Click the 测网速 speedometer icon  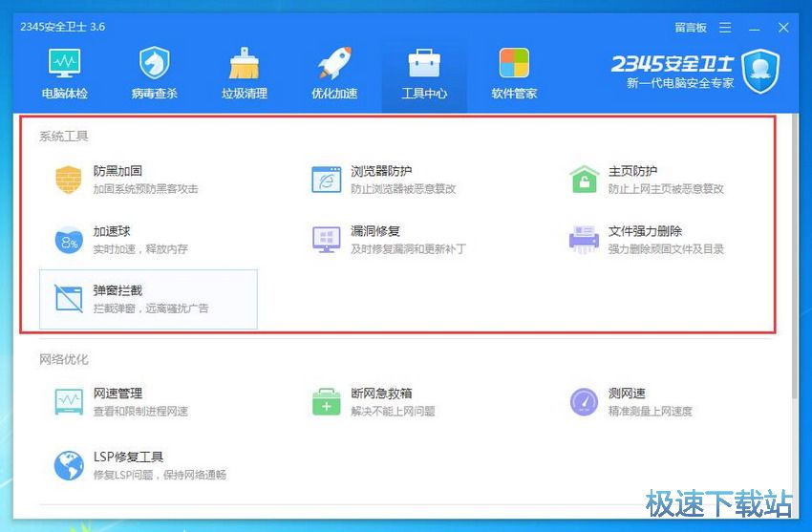point(584,402)
